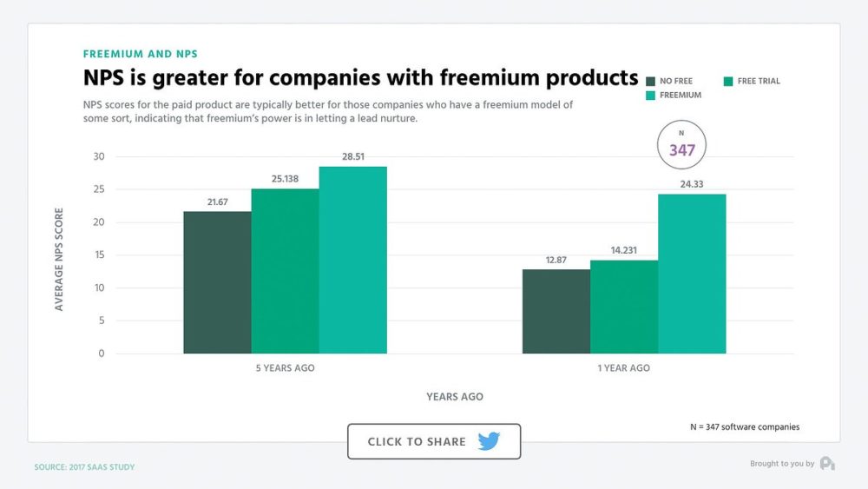Click the 1 Year Ago axis label
Screen dimensions: 868x489
(623, 368)
